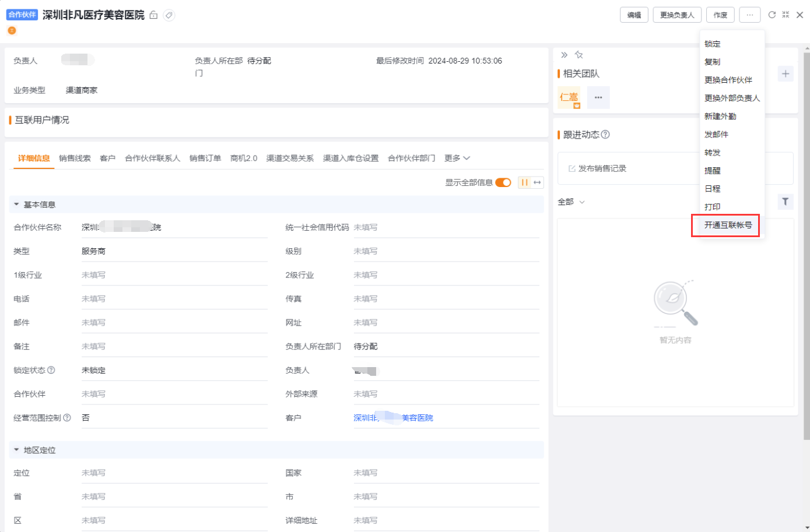Select the 详细信息 tab
Viewport: 810px width, 532px height.
coord(34,158)
